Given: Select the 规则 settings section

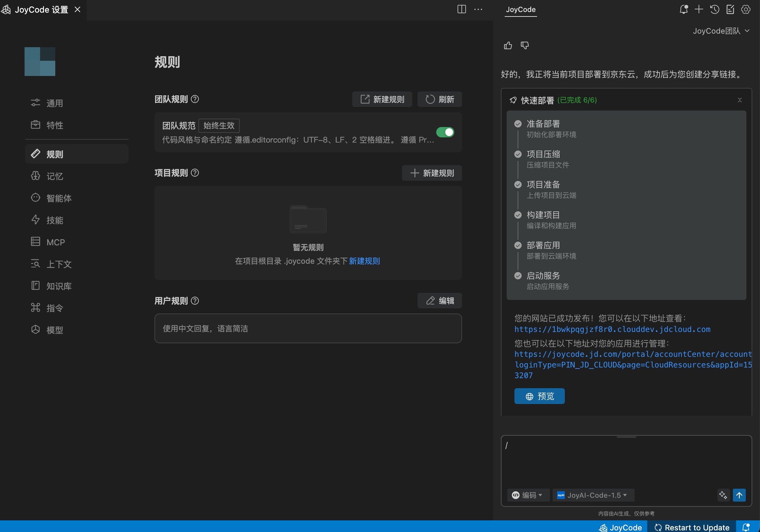Looking at the screenshot, I should click(77, 154).
